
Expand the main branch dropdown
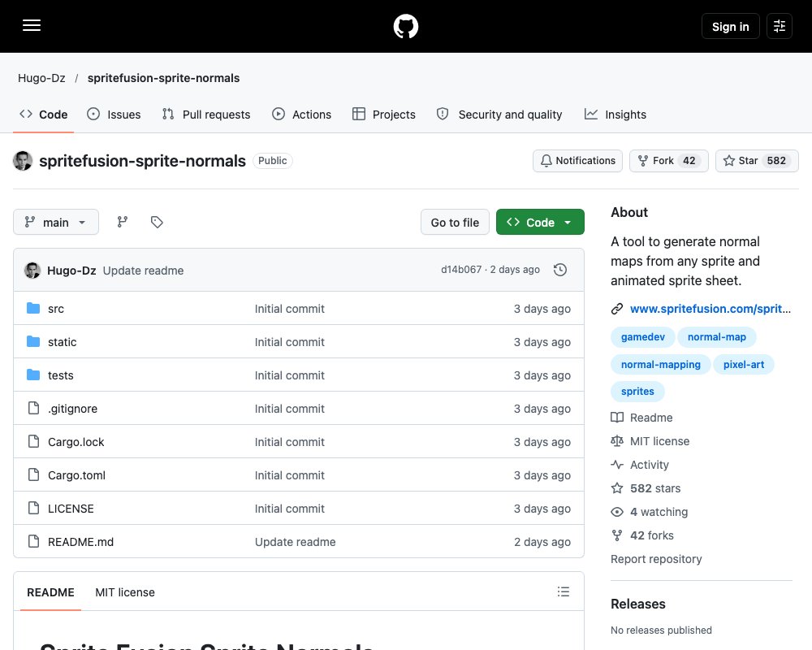tap(56, 223)
